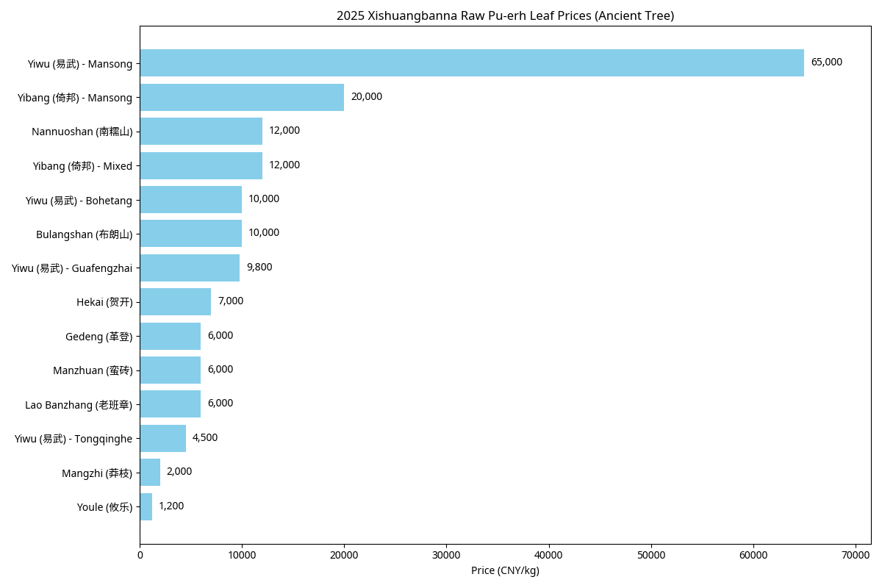Click the Mangzhi bar
Screen dimensions: 882x588
click(x=150, y=472)
